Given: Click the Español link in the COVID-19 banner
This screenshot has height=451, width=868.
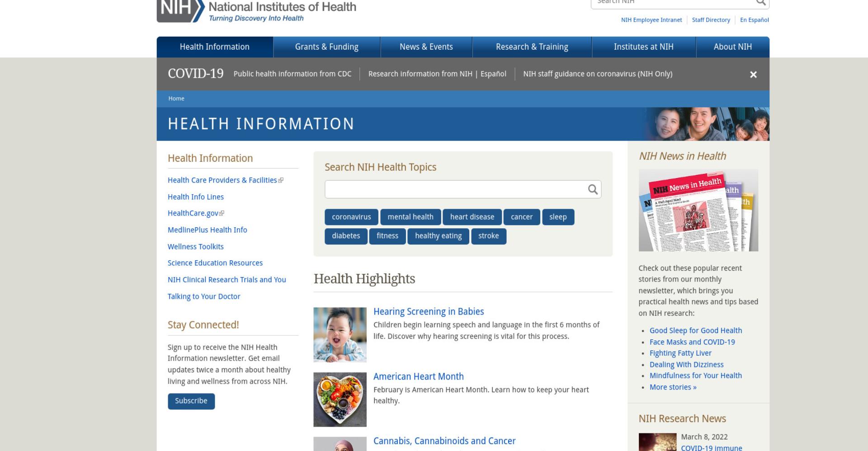Looking at the screenshot, I should [x=493, y=74].
